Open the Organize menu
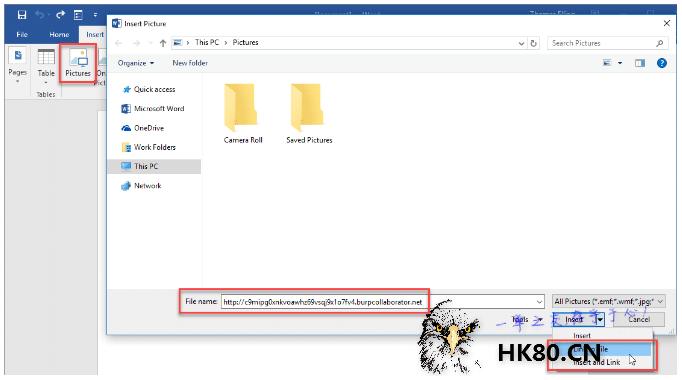 [136, 63]
